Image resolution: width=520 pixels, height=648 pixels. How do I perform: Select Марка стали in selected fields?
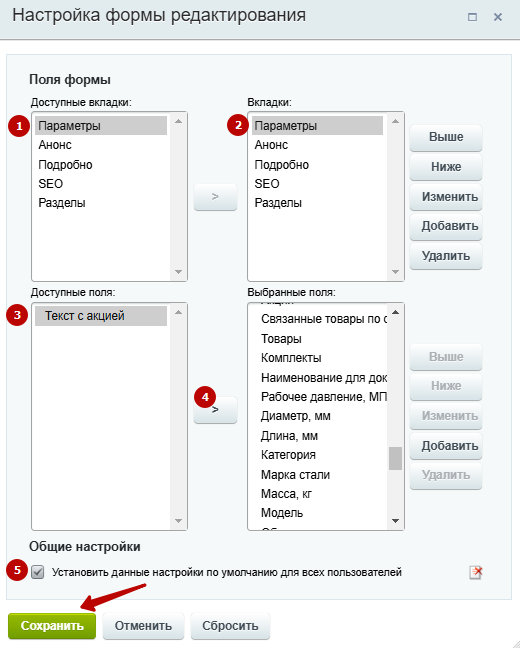[x=295, y=474]
